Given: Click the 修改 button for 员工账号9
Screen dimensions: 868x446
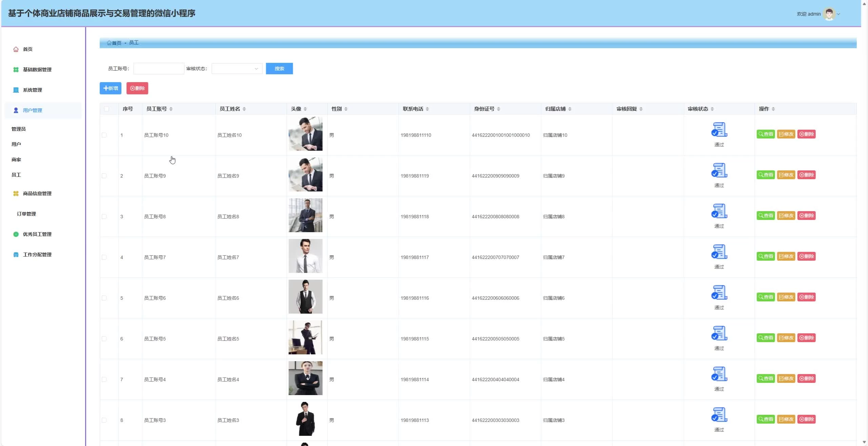Looking at the screenshot, I should [x=786, y=175].
